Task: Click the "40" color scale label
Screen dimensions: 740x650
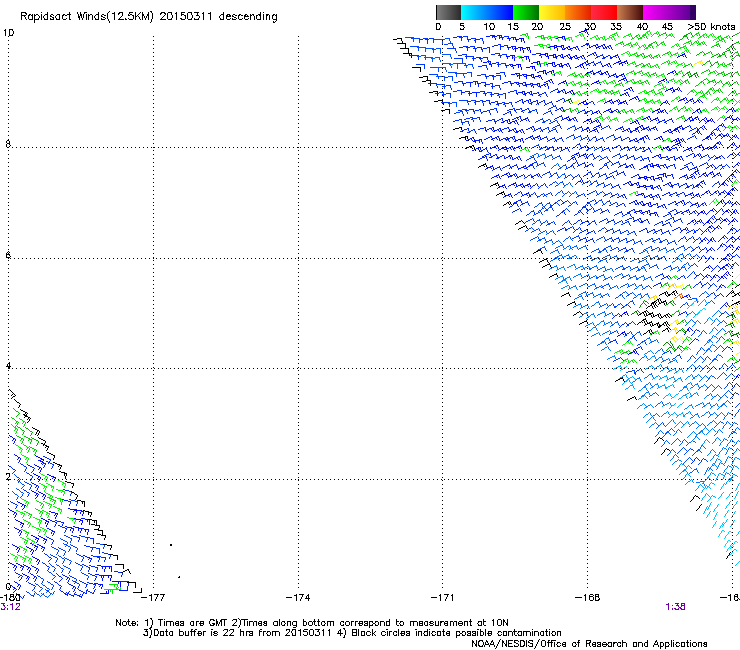Action: 642,27
